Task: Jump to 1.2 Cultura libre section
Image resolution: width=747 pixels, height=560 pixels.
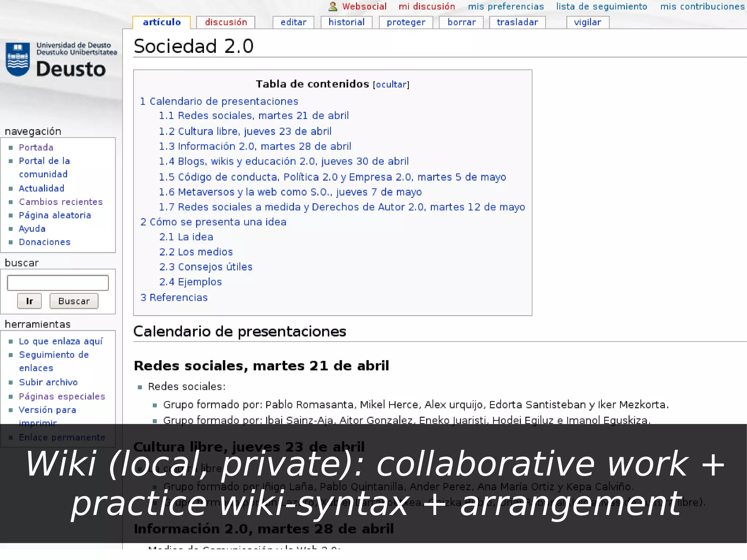Action: tap(245, 131)
